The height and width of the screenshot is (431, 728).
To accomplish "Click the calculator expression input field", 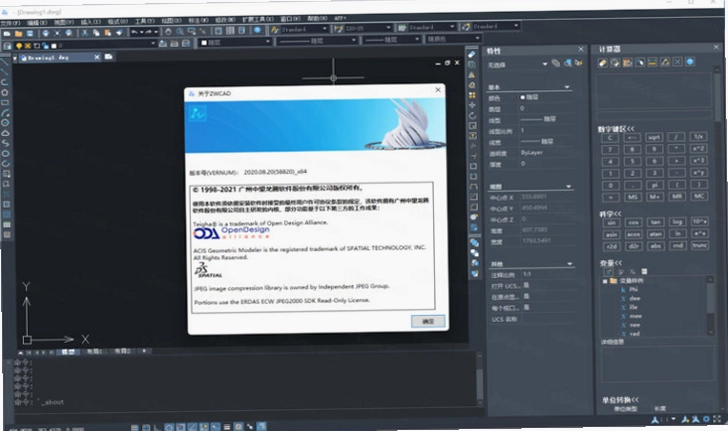I will pyautogui.click(x=654, y=115).
